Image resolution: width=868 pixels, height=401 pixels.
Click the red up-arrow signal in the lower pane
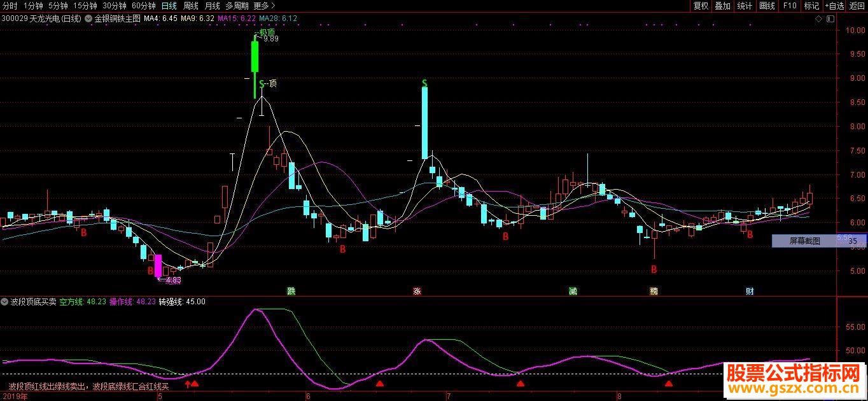187,383
